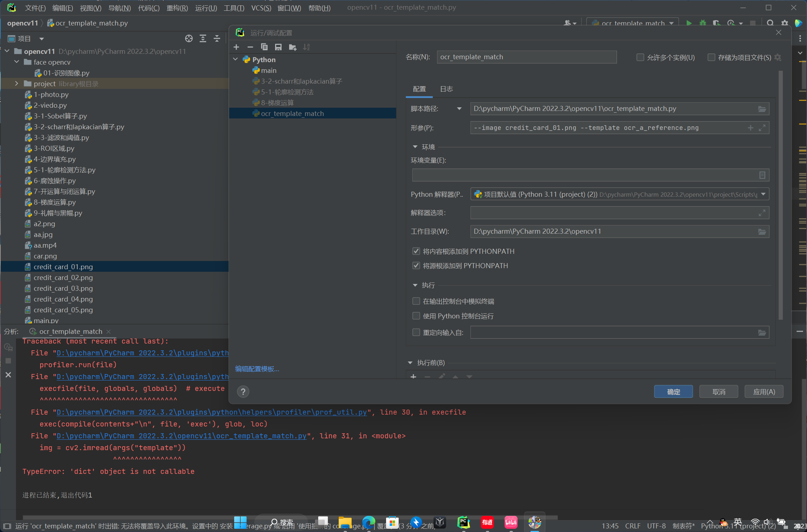The image size is (807, 532).
Task: Click the remove configuration minus icon
Action: [x=250, y=47]
